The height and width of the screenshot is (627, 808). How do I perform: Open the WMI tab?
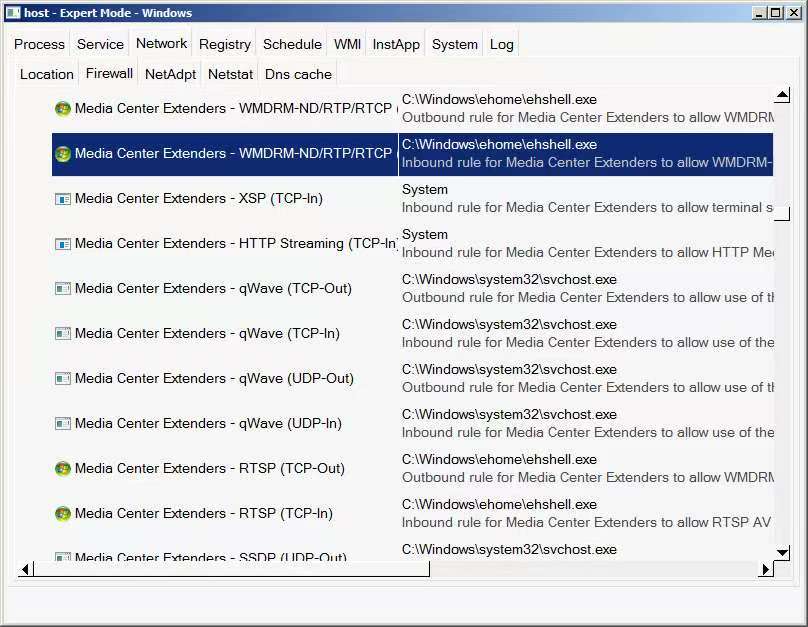coord(347,44)
